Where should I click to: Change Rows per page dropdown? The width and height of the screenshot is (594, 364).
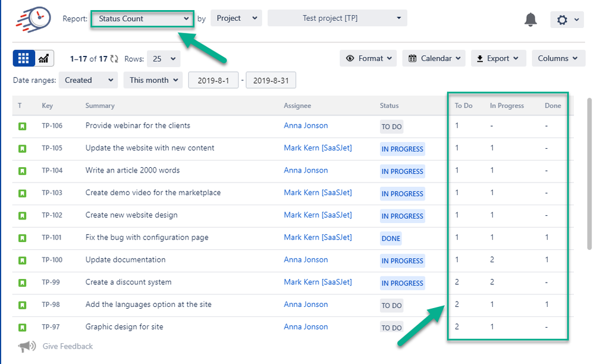[x=164, y=59]
